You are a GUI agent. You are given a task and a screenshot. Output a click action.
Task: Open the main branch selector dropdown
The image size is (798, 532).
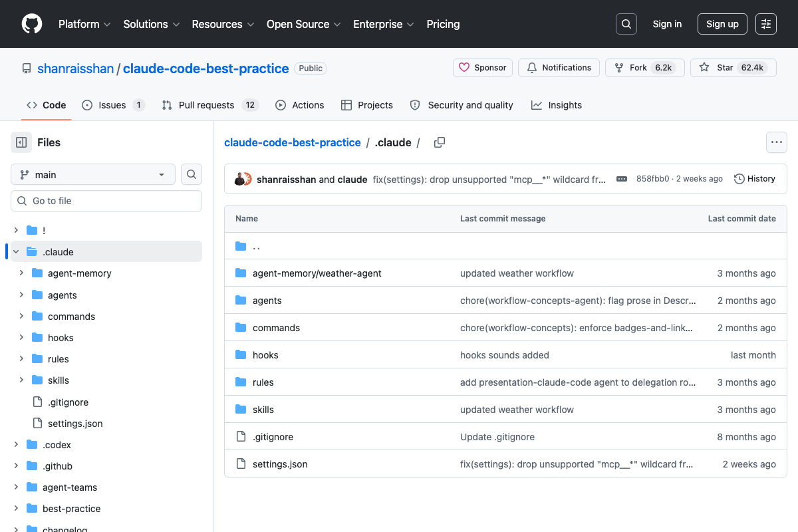[93, 174]
